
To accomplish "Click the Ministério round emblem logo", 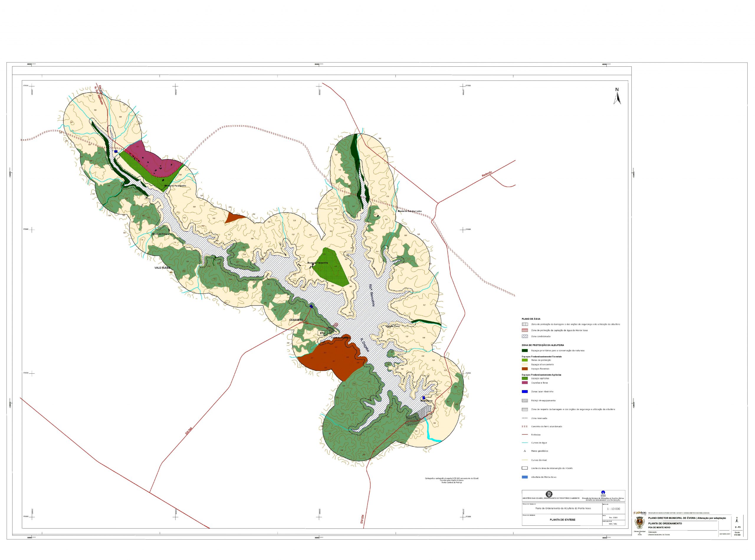I will 549,494.
